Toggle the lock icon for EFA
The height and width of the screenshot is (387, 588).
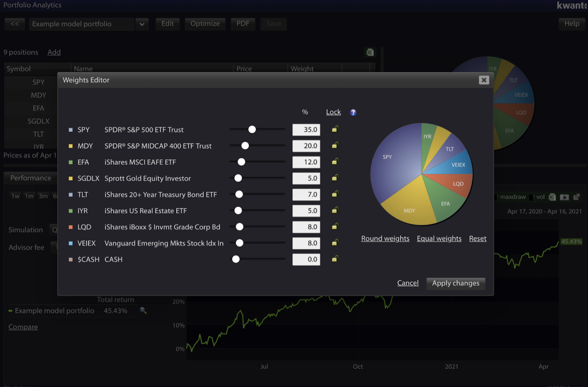[x=335, y=162]
